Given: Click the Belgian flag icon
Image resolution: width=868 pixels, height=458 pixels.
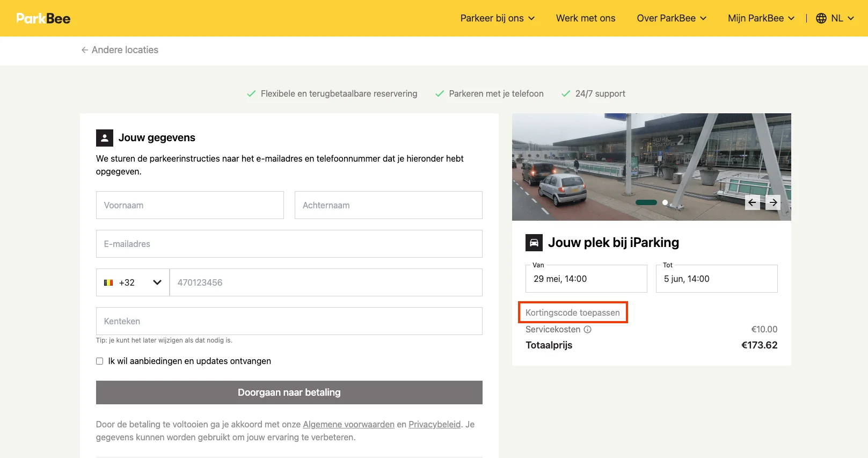Looking at the screenshot, I should pos(108,282).
